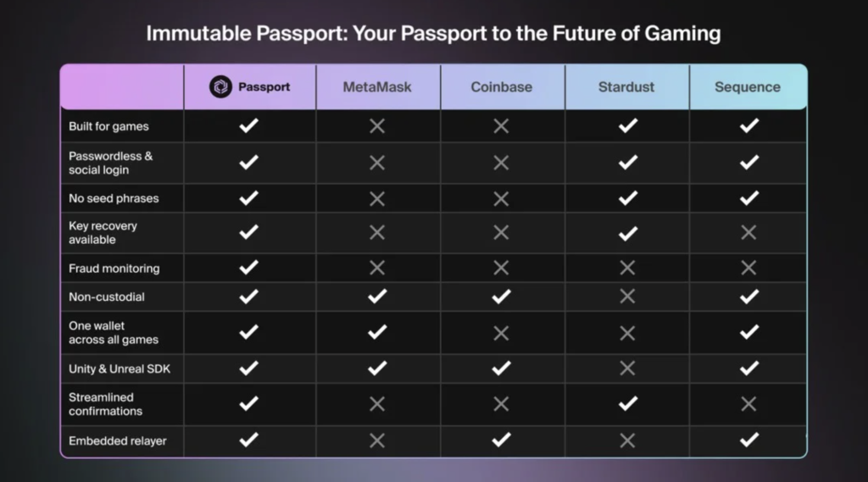Click the MetaMask checkmark for Non-custodial
This screenshot has height=482, width=868.
(x=377, y=296)
